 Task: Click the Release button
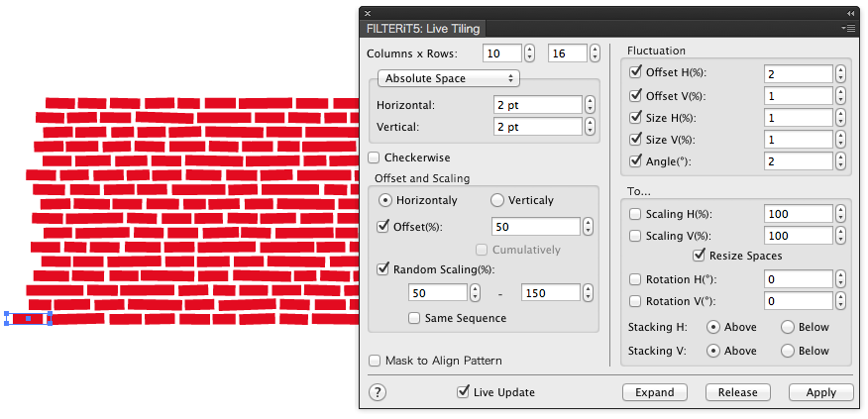[x=737, y=392]
